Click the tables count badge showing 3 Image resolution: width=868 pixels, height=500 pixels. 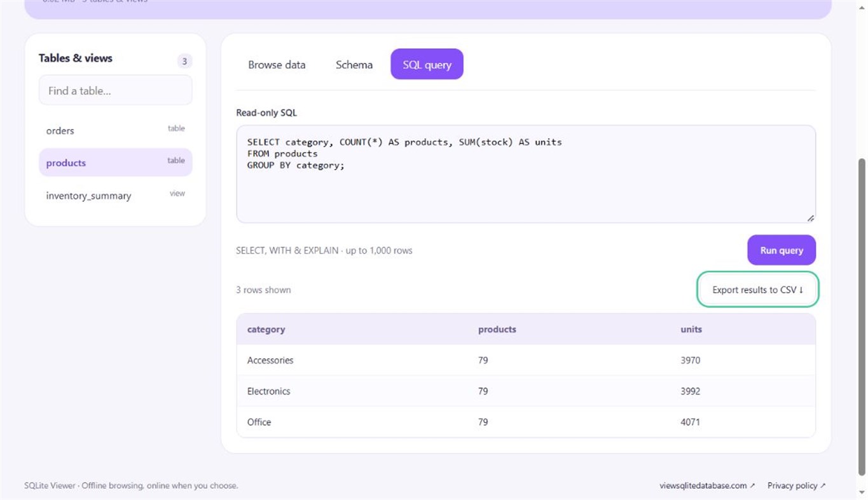[184, 61]
